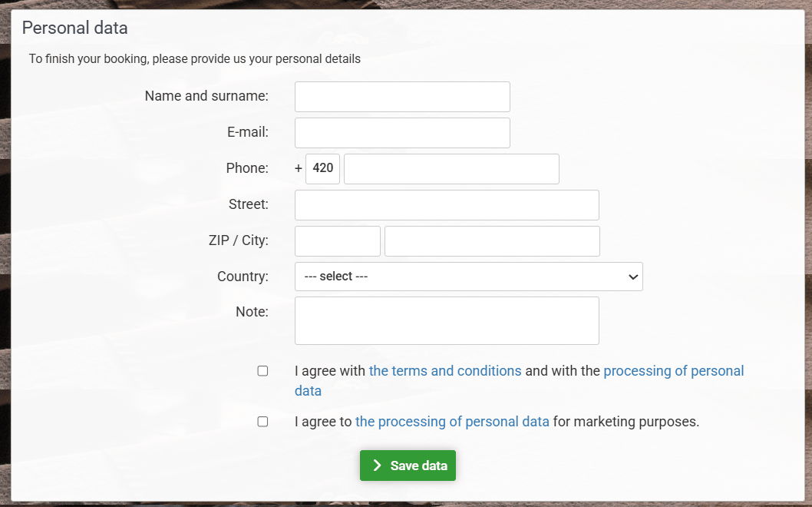The height and width of the screenshot is (507, 812).
Task: Tick the terms and conditions checkbox
Action: click(262, 371)
